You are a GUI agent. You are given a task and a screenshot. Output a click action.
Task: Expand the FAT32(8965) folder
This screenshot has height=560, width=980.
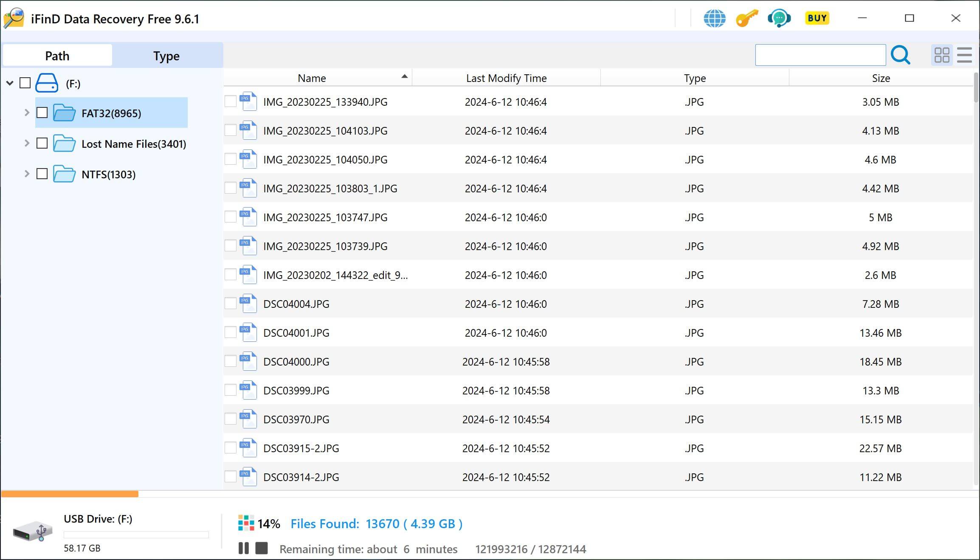point(27,113)
